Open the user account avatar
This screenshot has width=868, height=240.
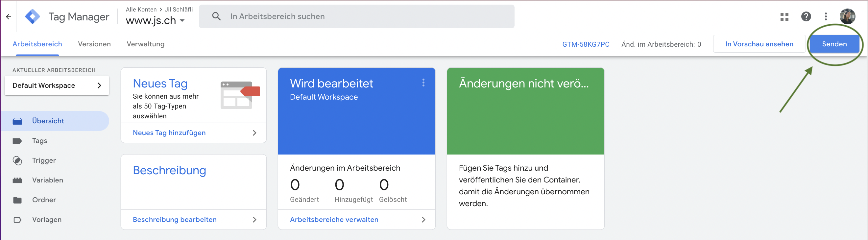click(x=847, y=16)
